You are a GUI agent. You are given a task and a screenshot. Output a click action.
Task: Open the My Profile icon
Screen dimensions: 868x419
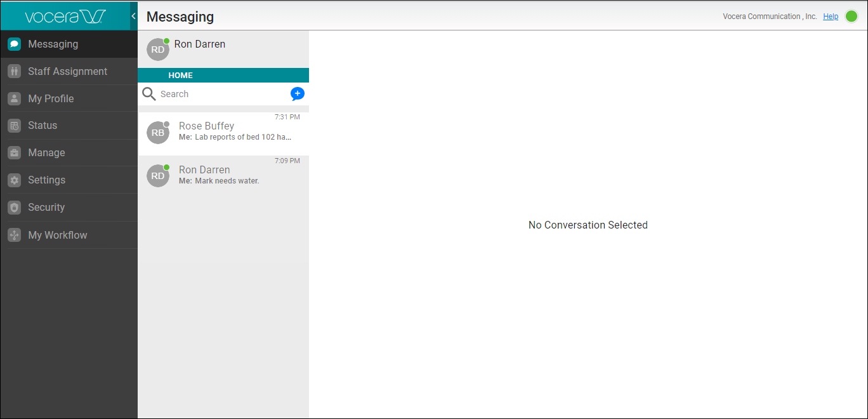coord(14,98)
